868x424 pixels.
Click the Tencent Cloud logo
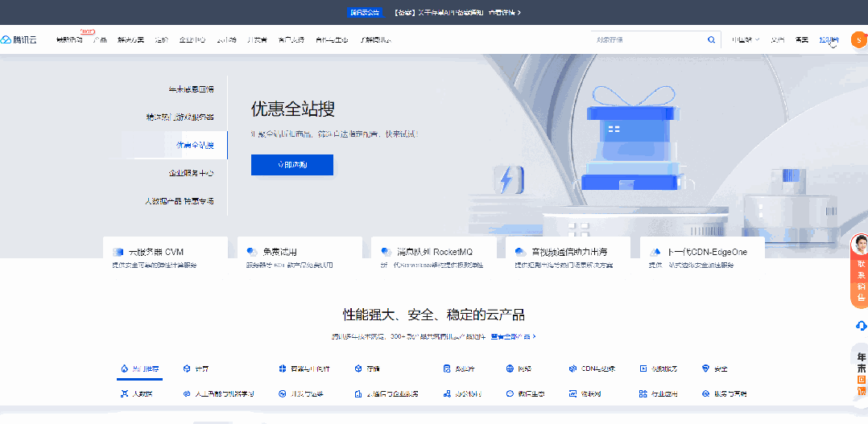[x=19, y=39]
